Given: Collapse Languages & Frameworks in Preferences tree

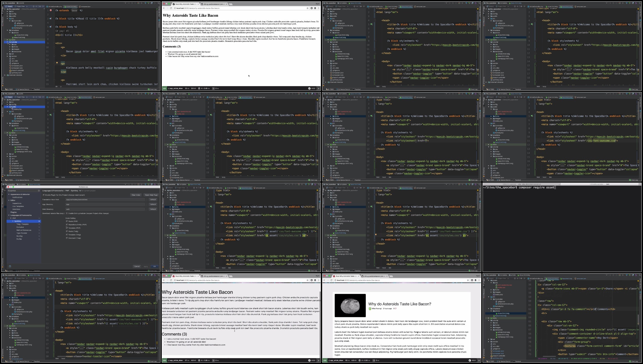Looking at the screenshot, I should 9,215.
